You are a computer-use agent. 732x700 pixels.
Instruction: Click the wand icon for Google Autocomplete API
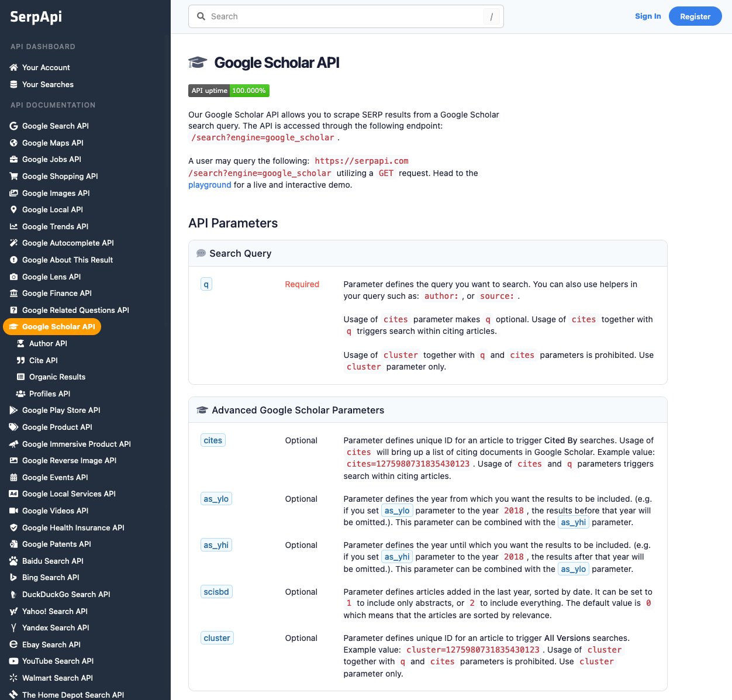coord(13,243)
